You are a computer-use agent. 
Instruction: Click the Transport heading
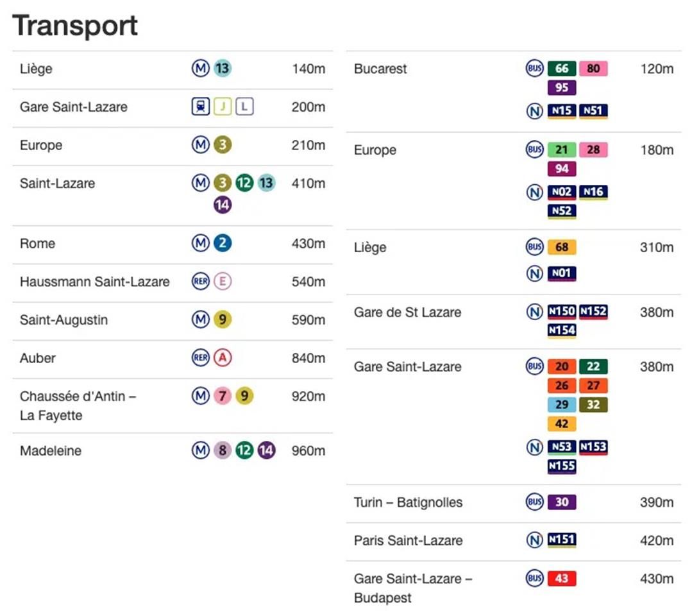(75, 26)
